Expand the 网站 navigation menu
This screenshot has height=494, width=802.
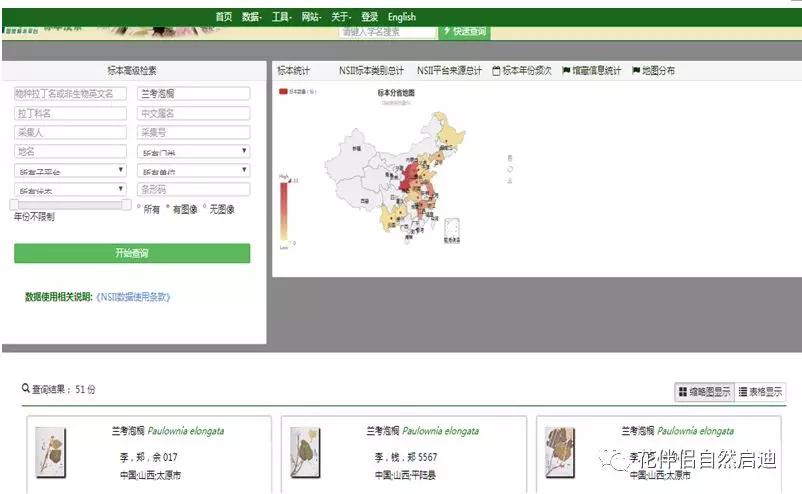311,17
